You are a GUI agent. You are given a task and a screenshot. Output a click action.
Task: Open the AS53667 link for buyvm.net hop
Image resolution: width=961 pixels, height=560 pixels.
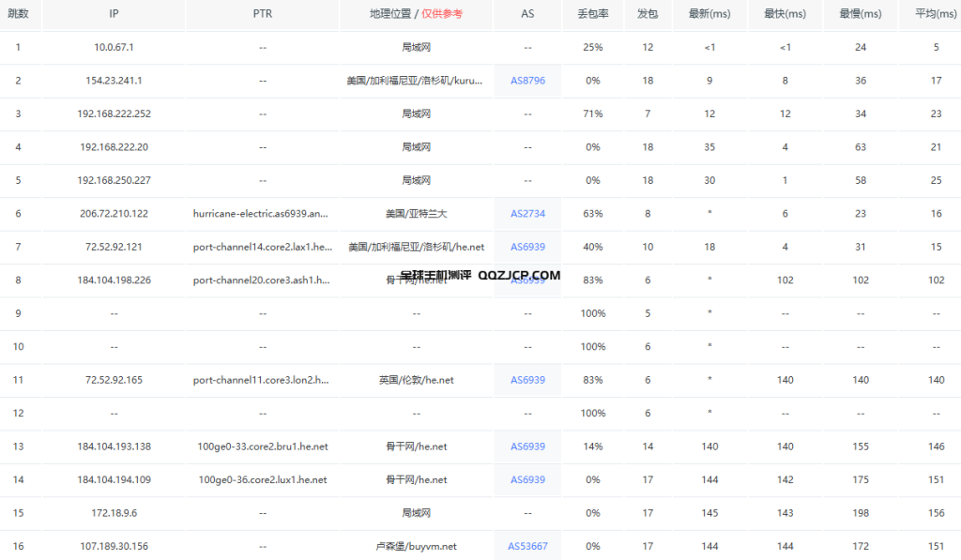pos(526,546)
